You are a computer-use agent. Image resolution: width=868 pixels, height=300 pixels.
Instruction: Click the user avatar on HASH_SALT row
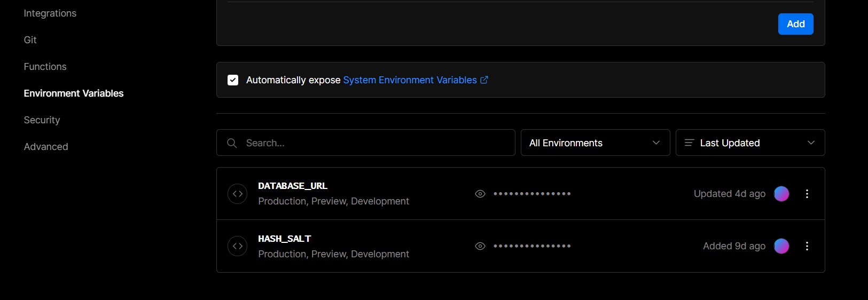(781, 246)
